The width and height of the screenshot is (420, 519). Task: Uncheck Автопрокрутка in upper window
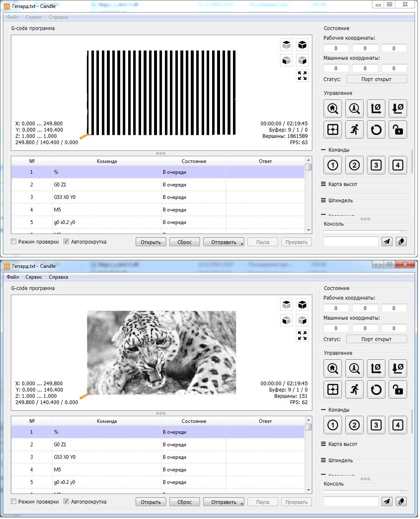point(66,242)
